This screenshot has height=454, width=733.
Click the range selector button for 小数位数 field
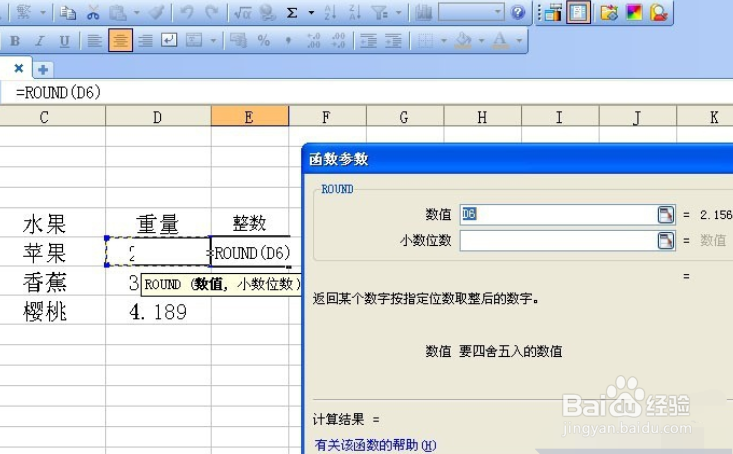(666, 241)
